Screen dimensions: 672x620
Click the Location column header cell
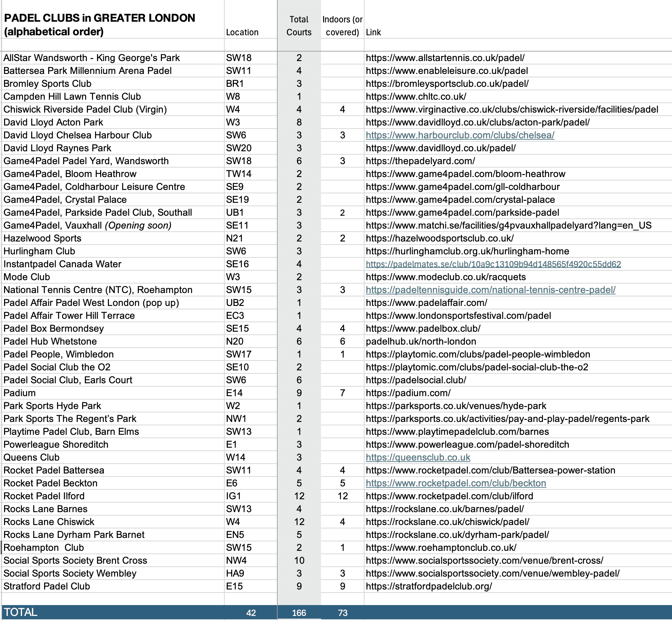[x=242, y=32]
